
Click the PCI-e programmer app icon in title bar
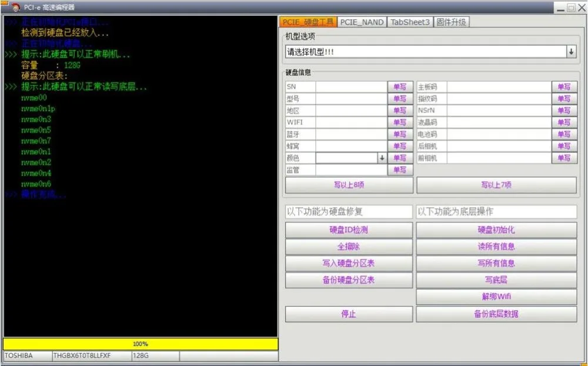(x=15, y=7)
